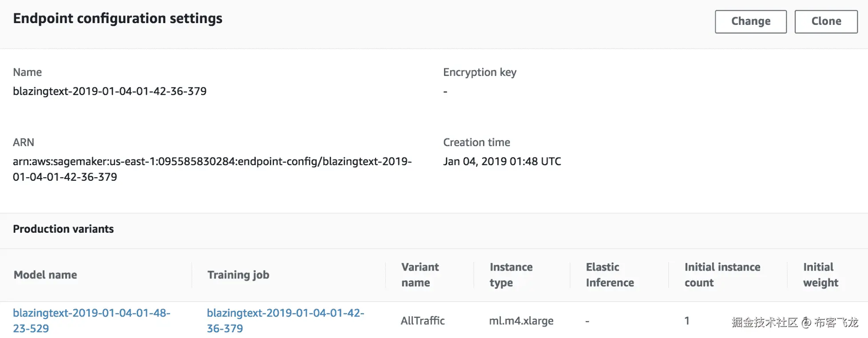
Task: Click the Training job column header
Action: point(238,275)
